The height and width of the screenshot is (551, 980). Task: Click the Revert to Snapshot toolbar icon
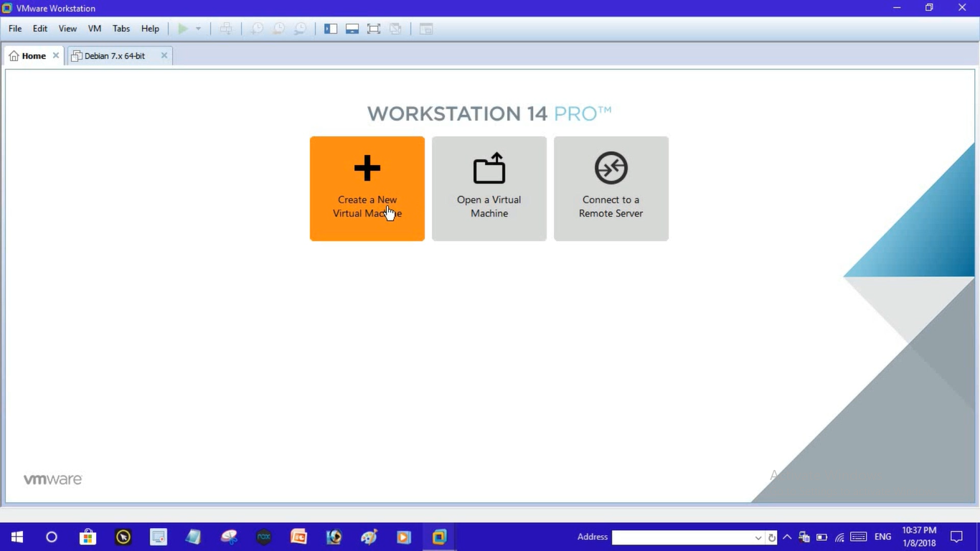pyautogui.click(x=278, y=29)
